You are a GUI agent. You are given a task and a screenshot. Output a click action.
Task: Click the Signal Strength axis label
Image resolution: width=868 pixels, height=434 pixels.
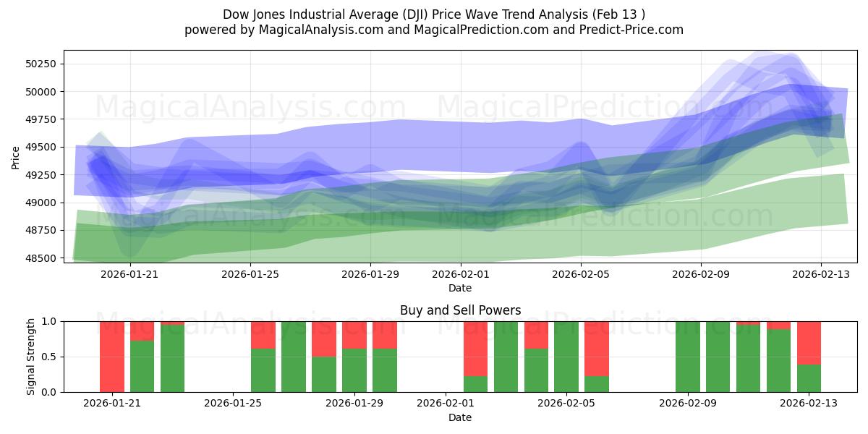(30, 356)
